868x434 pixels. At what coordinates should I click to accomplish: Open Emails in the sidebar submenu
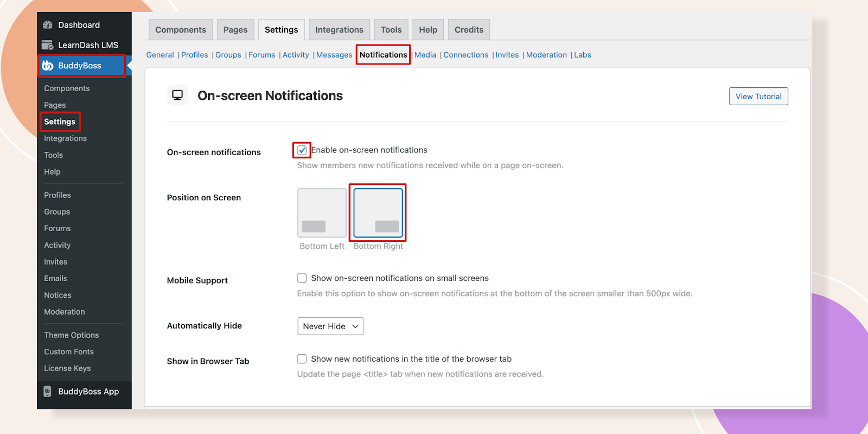point(56,278)
